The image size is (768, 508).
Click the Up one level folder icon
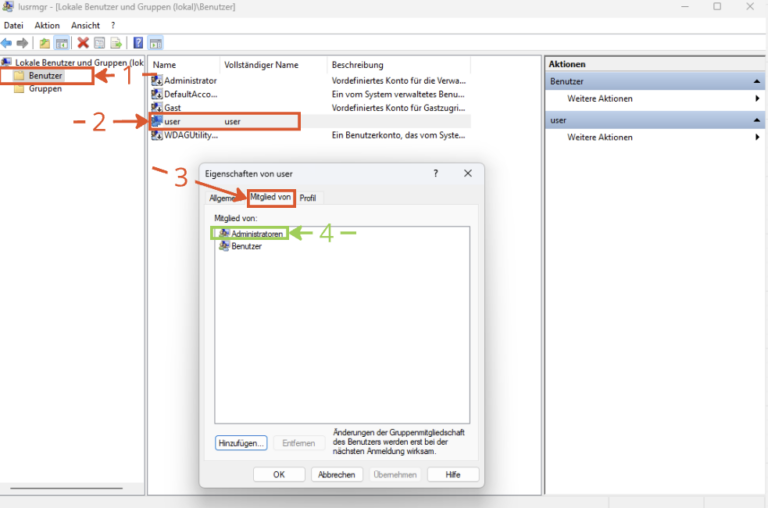[45, 43]
